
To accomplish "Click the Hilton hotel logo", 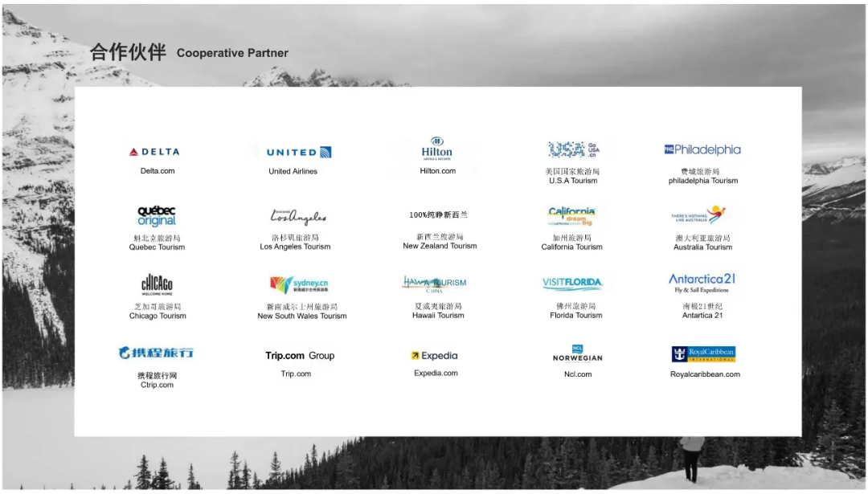I will coord(437,149).
